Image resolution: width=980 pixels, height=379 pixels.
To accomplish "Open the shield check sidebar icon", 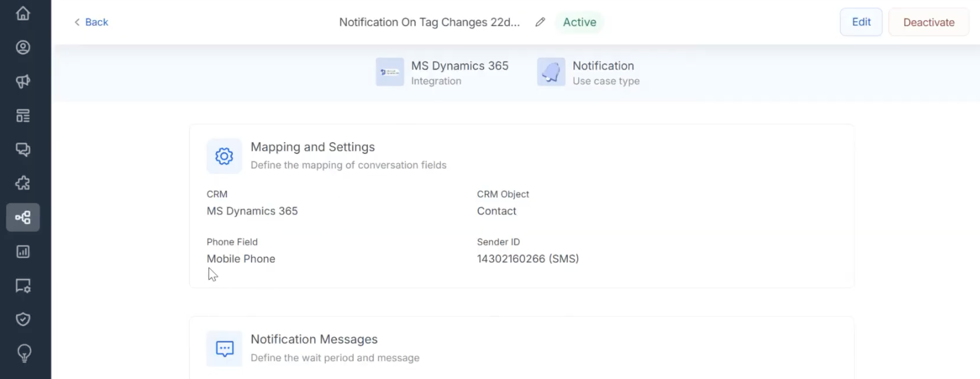I will tap(23, 319).
